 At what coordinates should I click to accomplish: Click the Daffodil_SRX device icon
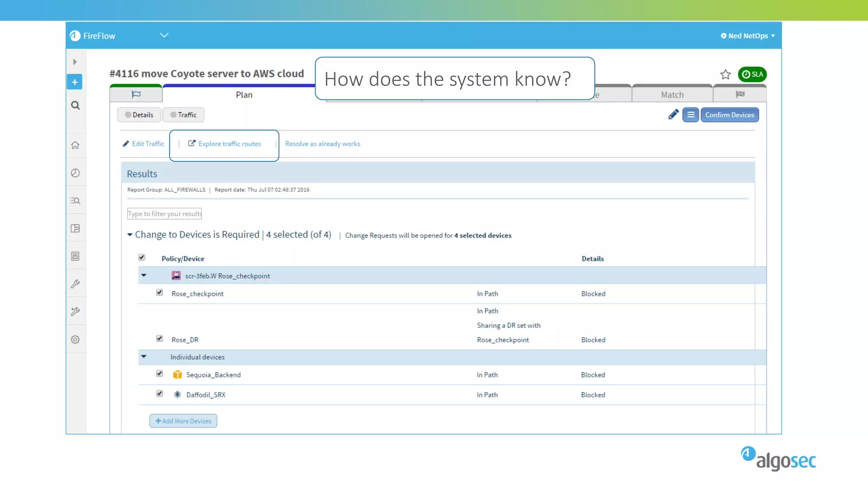click(x=177, y=394)
